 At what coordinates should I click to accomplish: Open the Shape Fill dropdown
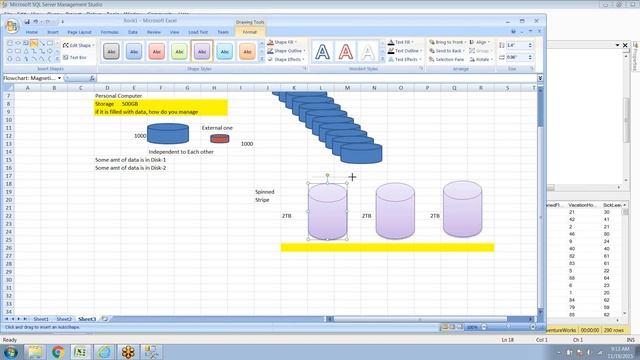click(282, 42)
